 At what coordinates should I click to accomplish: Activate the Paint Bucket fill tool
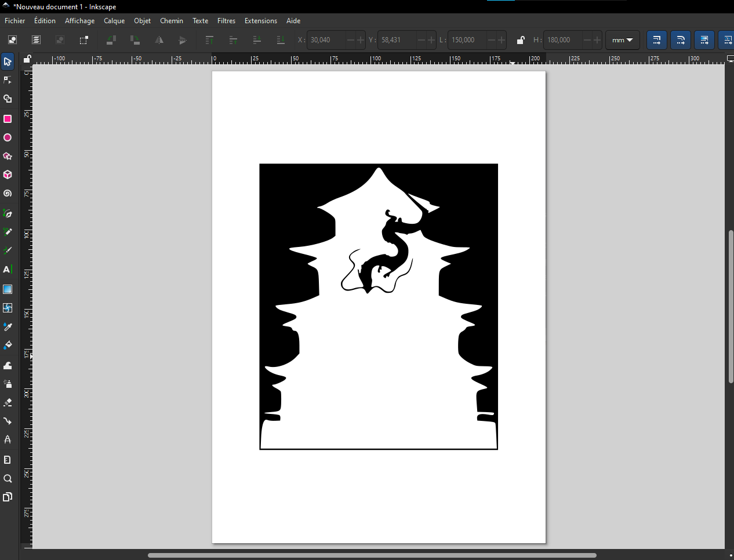(8, 345)
